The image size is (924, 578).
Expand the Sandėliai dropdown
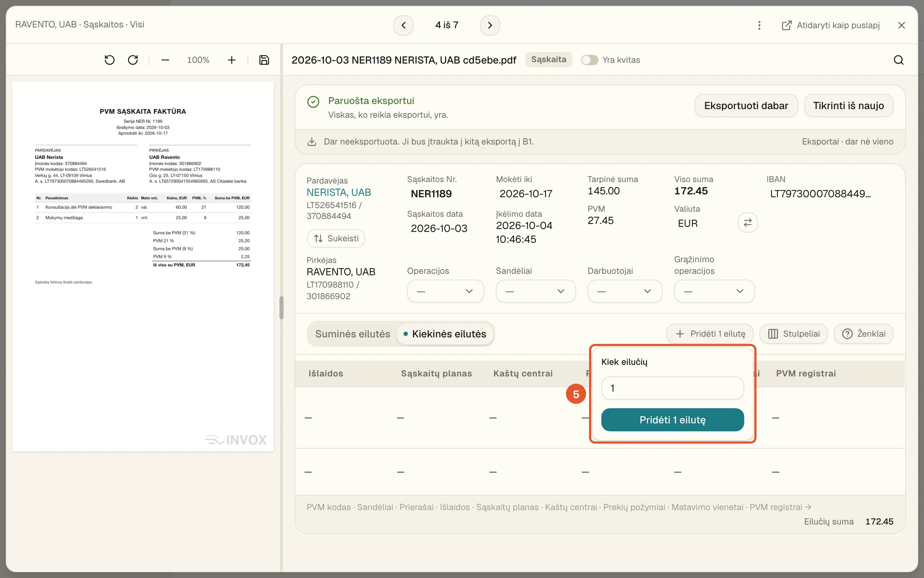pyautogui.click(x=535, y=291)
